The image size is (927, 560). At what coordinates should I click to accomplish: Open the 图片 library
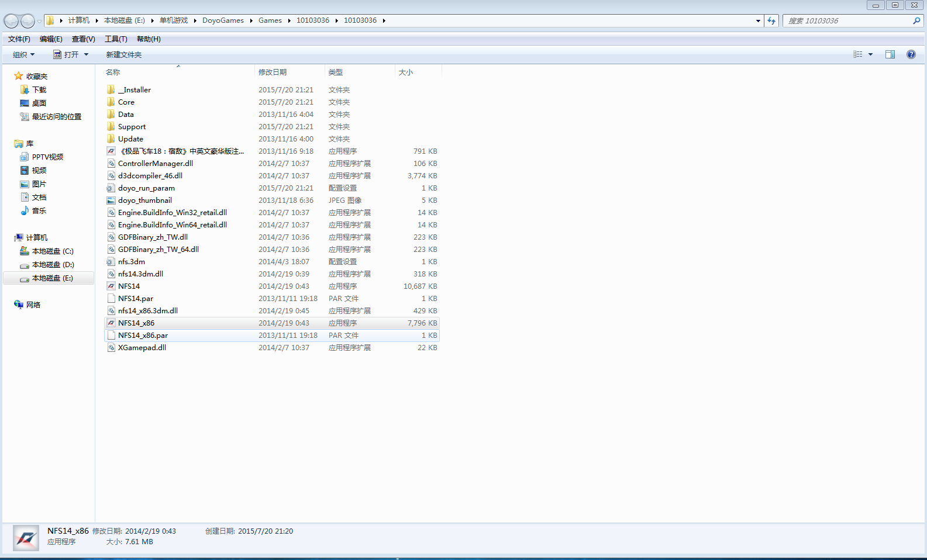[x=39, y=184]
